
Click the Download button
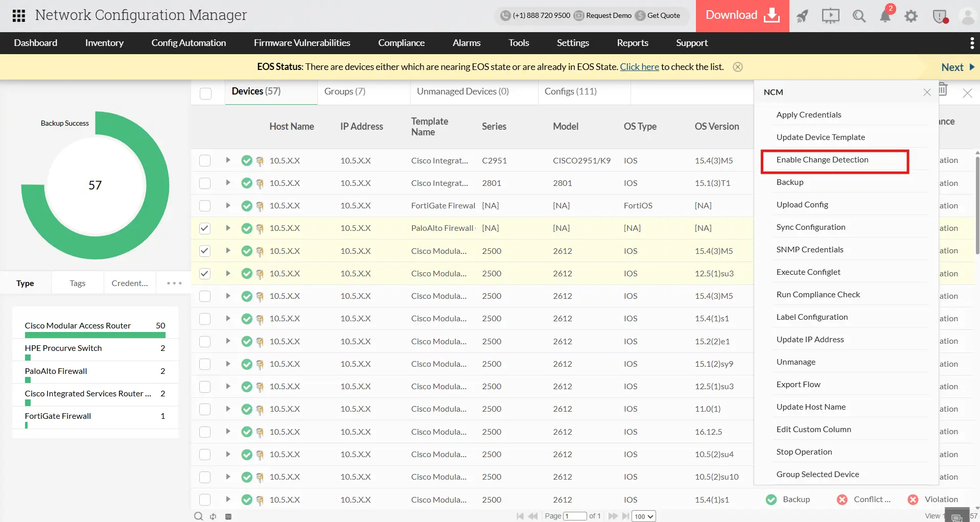point(741,16)
